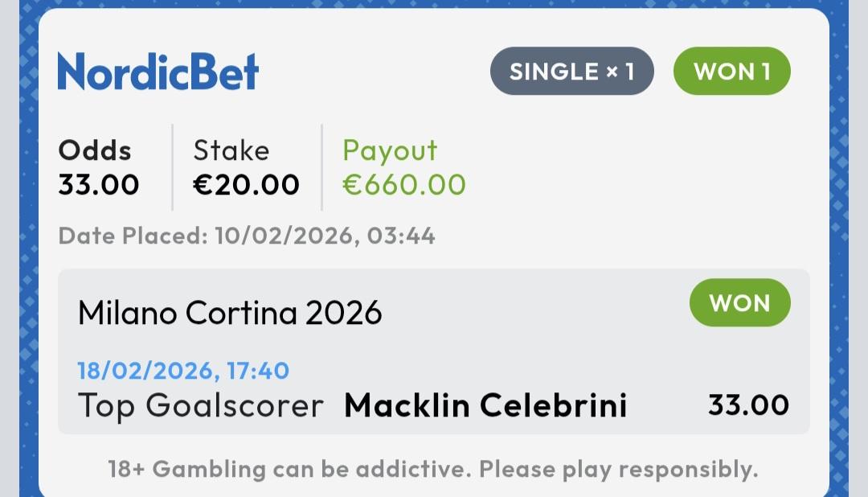Select the green WON 1 badge
Screen dimensions: 868x497
731,72
